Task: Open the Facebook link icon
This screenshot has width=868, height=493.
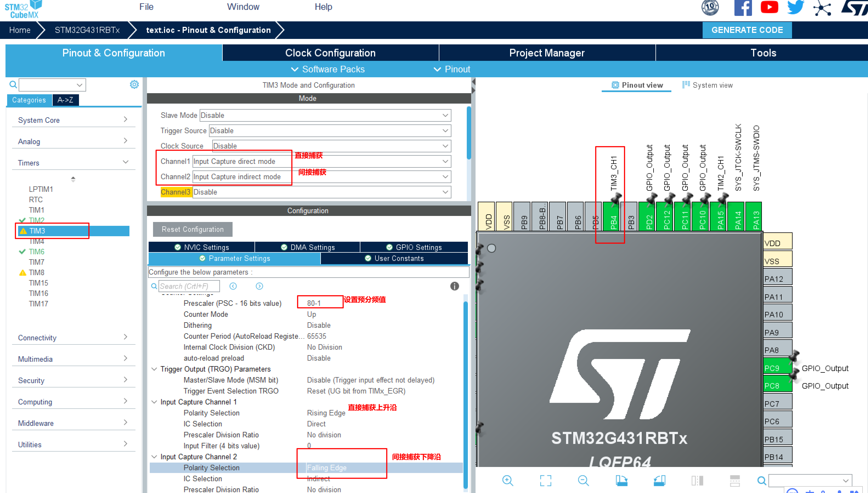Action: coord(743,7)
